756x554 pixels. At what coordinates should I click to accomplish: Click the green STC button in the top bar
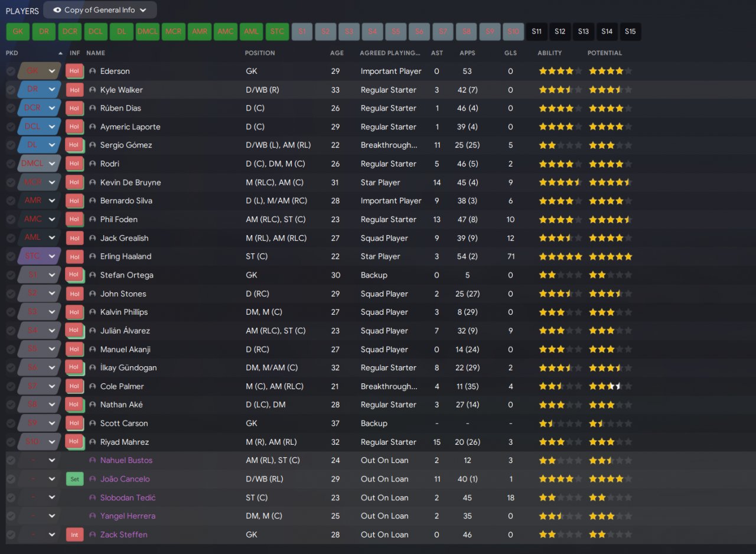tap(278, 32)
